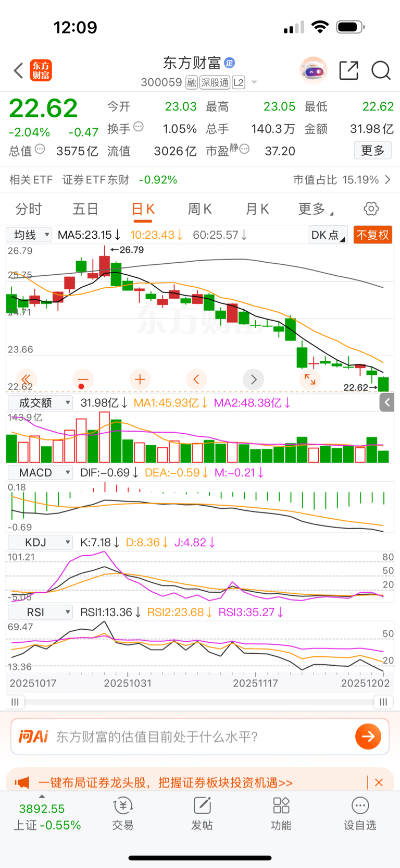Zoom in chart with plus button
Viewport: 400px width, 868px height.
pyautogui.click(x=140, y=380)
